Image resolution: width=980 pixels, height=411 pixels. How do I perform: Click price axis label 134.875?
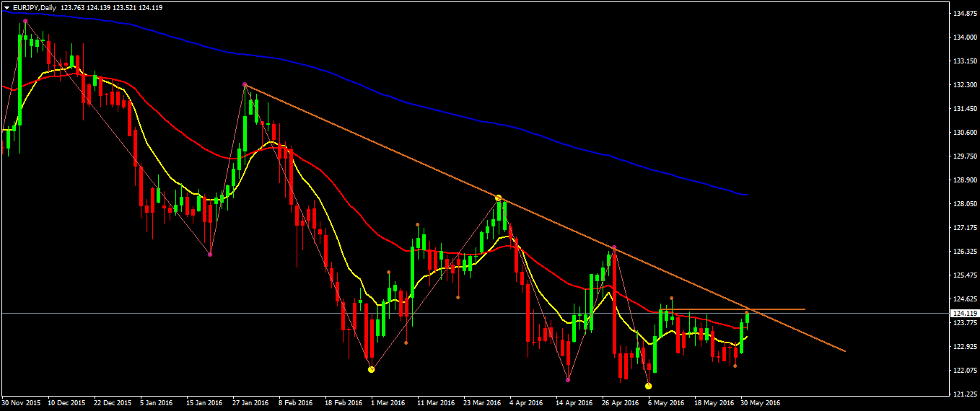click(x=965, y=14)
